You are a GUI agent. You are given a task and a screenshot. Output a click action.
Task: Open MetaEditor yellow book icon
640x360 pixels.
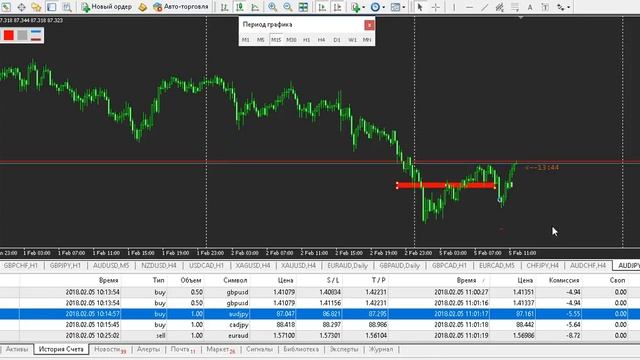tap(142, 7)
